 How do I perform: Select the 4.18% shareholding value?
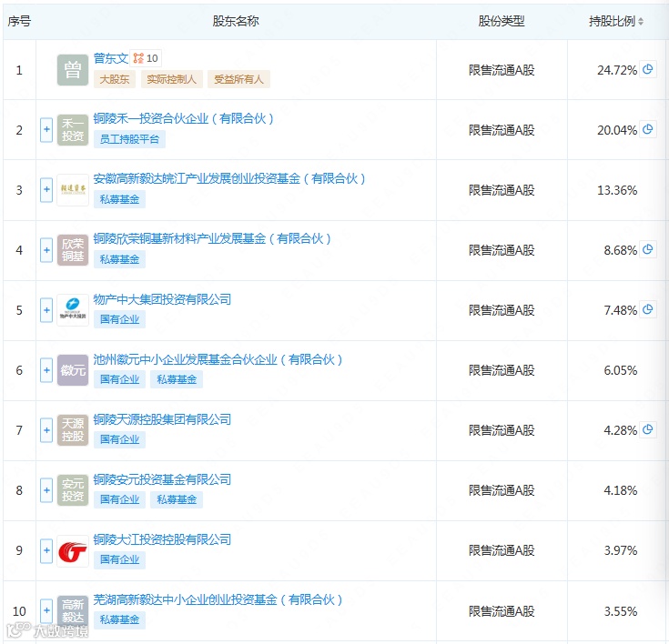[621, 490]
